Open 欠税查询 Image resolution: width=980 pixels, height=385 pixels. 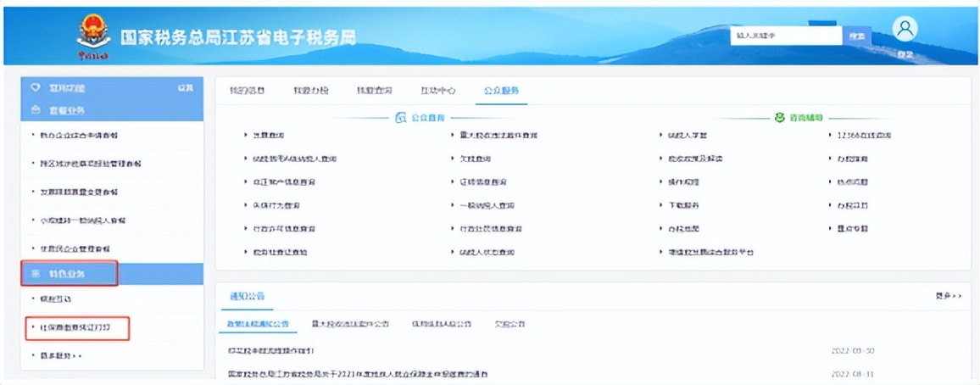point(475,159)
